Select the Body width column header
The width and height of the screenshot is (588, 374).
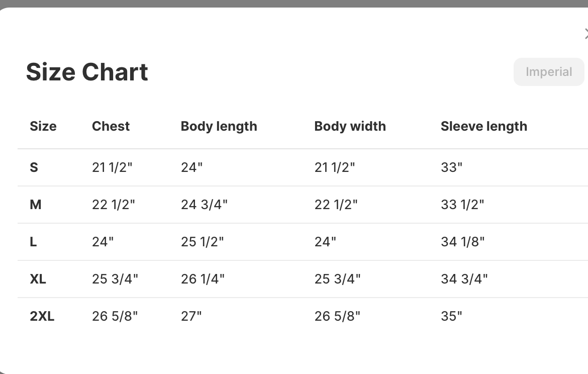350,126
